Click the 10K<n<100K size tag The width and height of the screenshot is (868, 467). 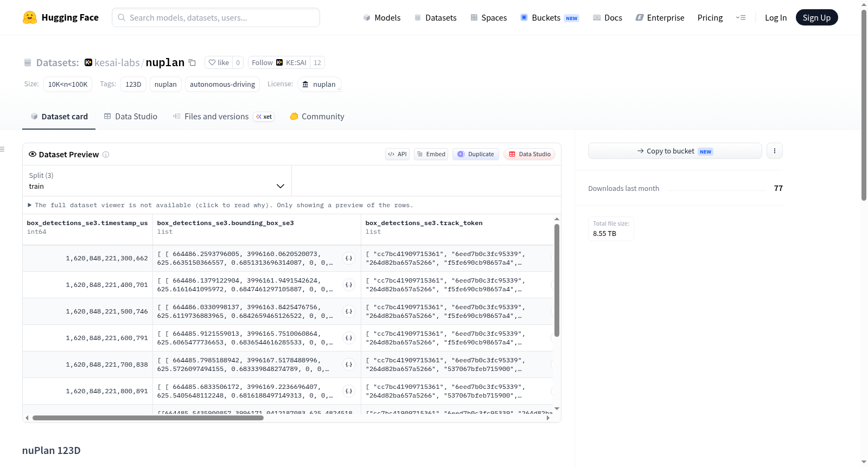(x=68, y=84)
